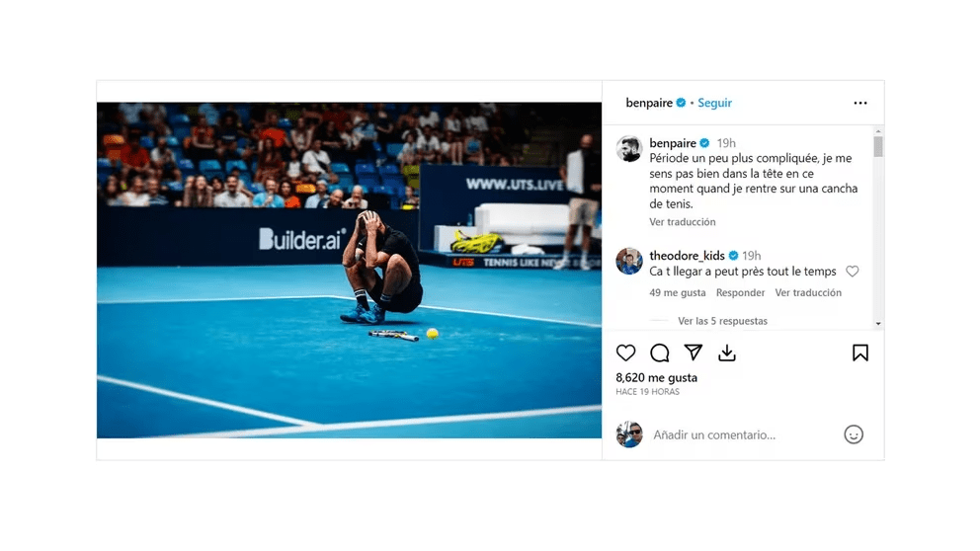Like the post with heart icon

[625, 353]
